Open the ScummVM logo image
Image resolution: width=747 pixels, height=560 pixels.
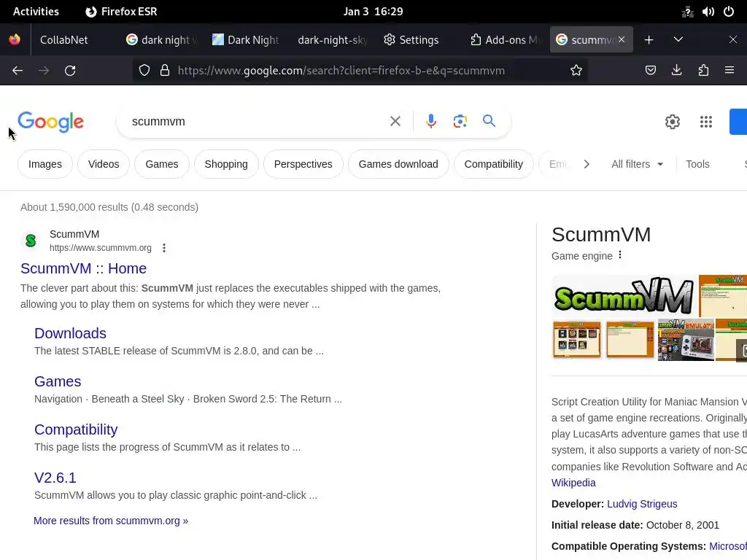tap(624, 295)
